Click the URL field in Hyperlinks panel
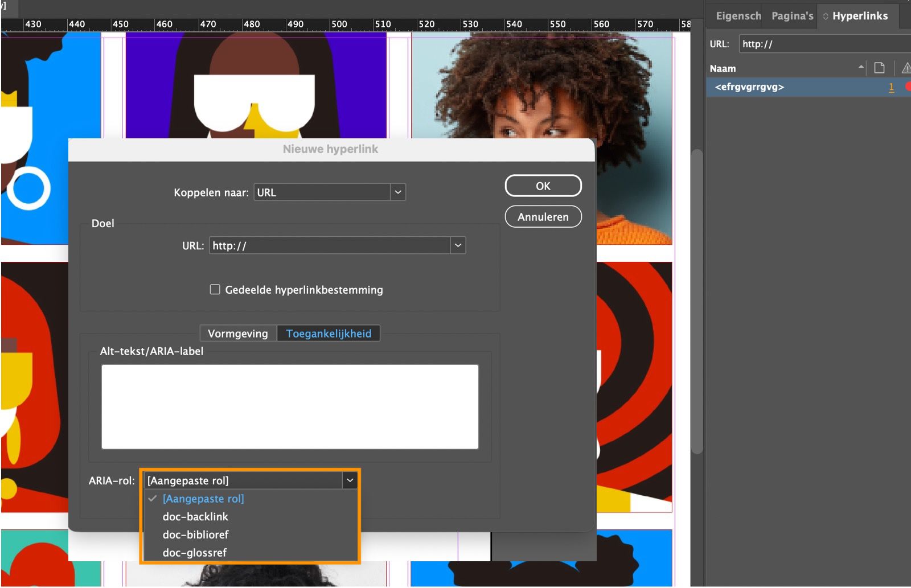Viewport: 911px width, 588px height. pos(824,44)
